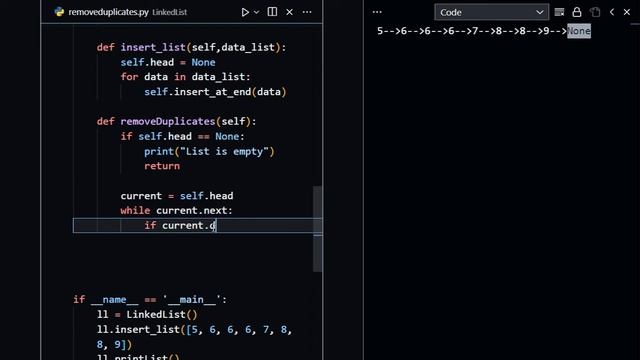640x360 pixels.
Task: Click the Python file icon in tab
Action: click(x=60, y=12)
